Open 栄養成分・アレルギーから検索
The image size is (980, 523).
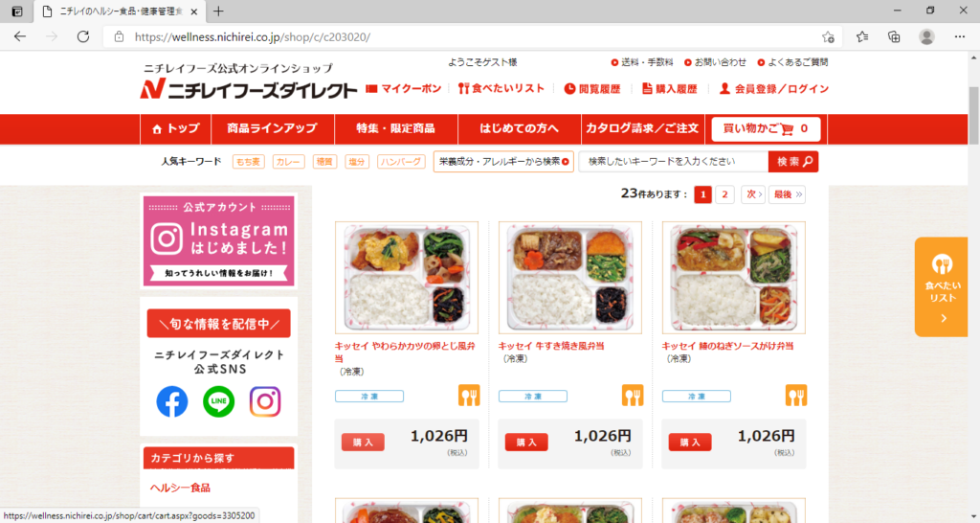[503, 162]
